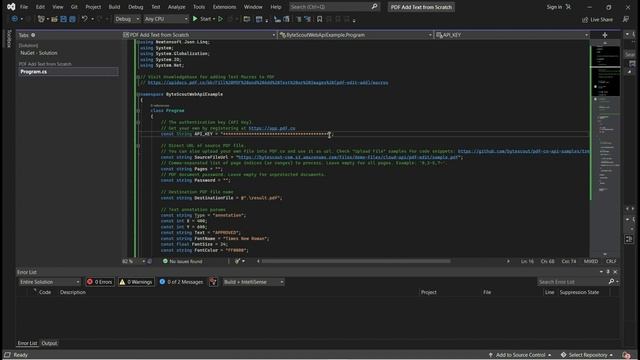The height and width of the screenshot is (360, 640).
Task: Click the Visual Studio logo icon
Action: [11, 7]
